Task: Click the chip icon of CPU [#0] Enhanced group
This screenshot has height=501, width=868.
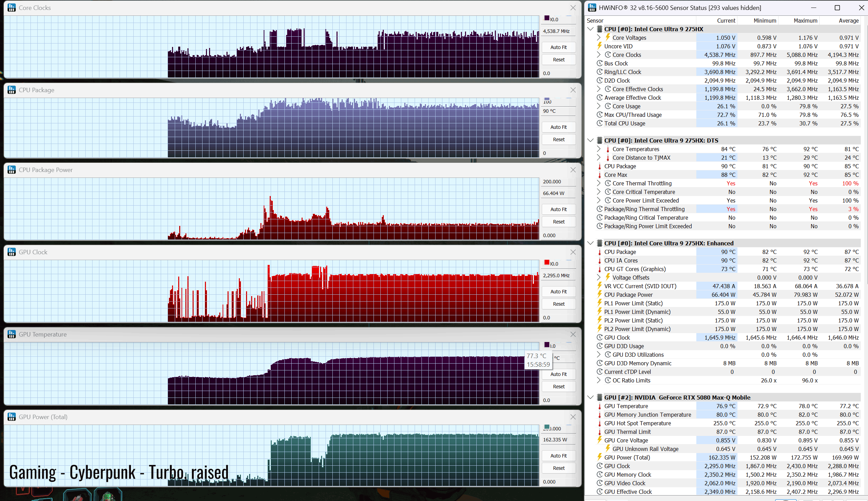Action: [x=600, y=243]
